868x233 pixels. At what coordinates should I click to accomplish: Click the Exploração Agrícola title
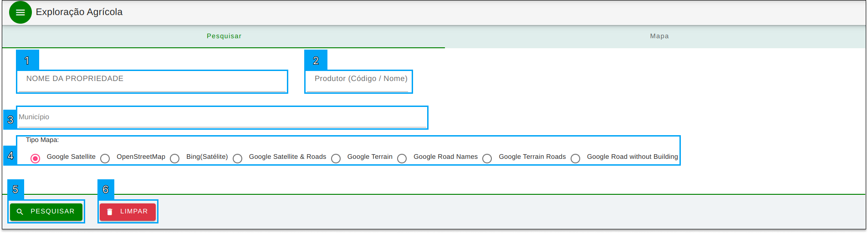click(x=79, y=12)
